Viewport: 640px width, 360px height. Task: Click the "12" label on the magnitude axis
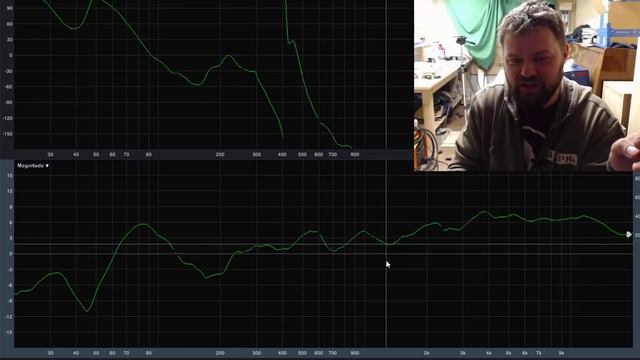pyautogui.click(x=10, y=191)
